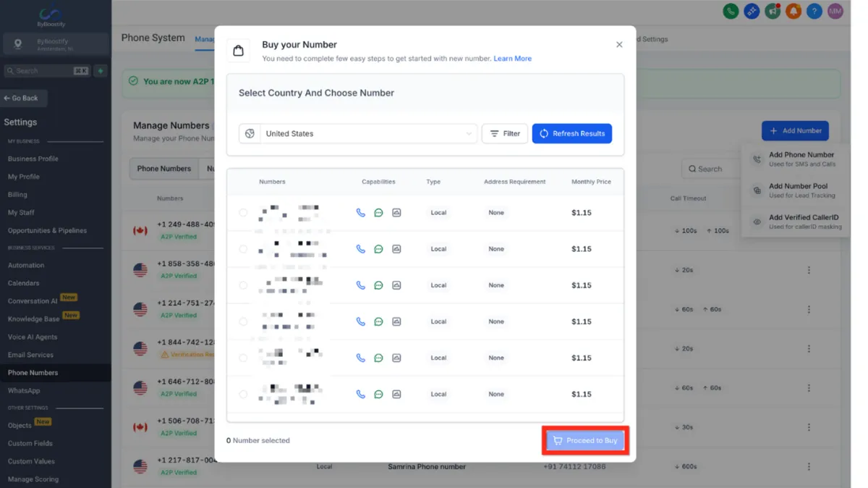Screen dimensions: 868x488
Task: Click the phone icon beside Add Phone Number
Action: click(x=757, y=159)
